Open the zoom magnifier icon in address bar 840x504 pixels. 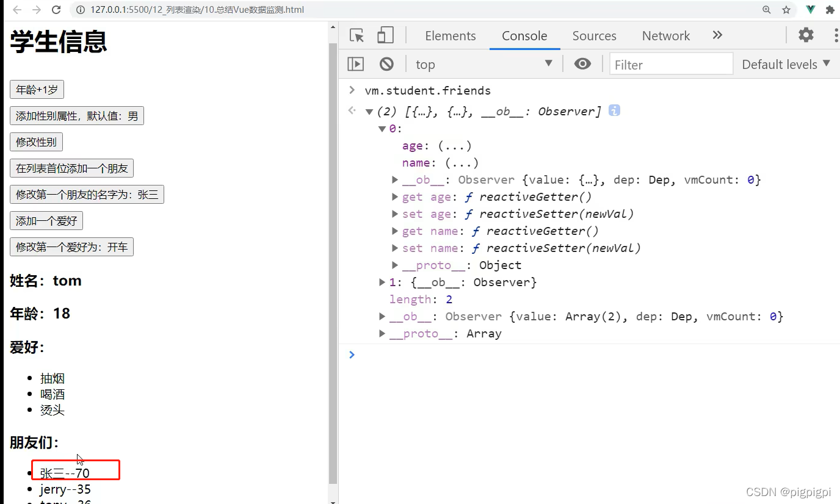click(767, 10)
